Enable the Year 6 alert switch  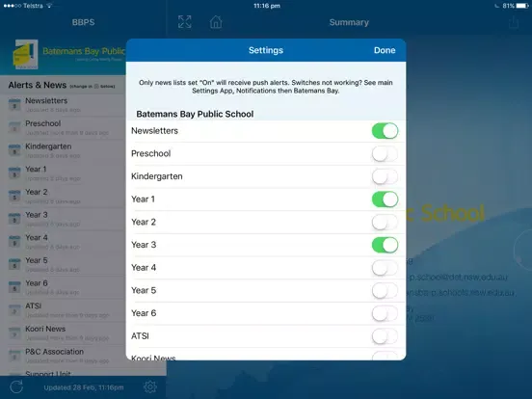(385, 313)
